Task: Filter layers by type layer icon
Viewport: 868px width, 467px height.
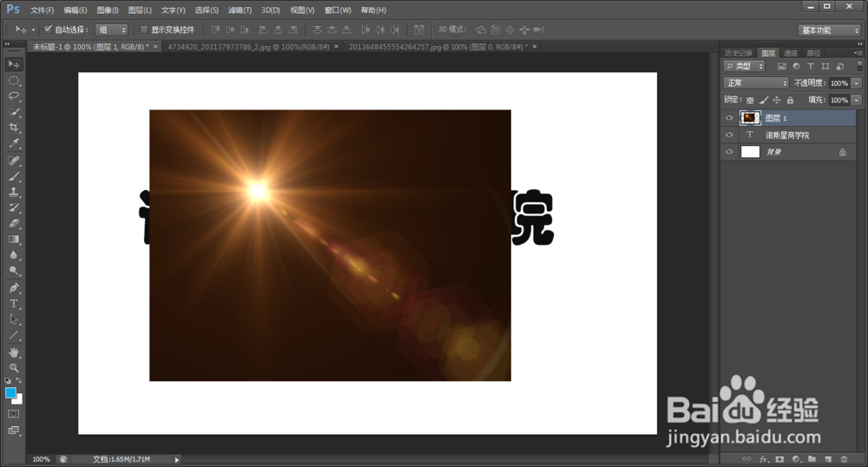Action: click(811, 66)
